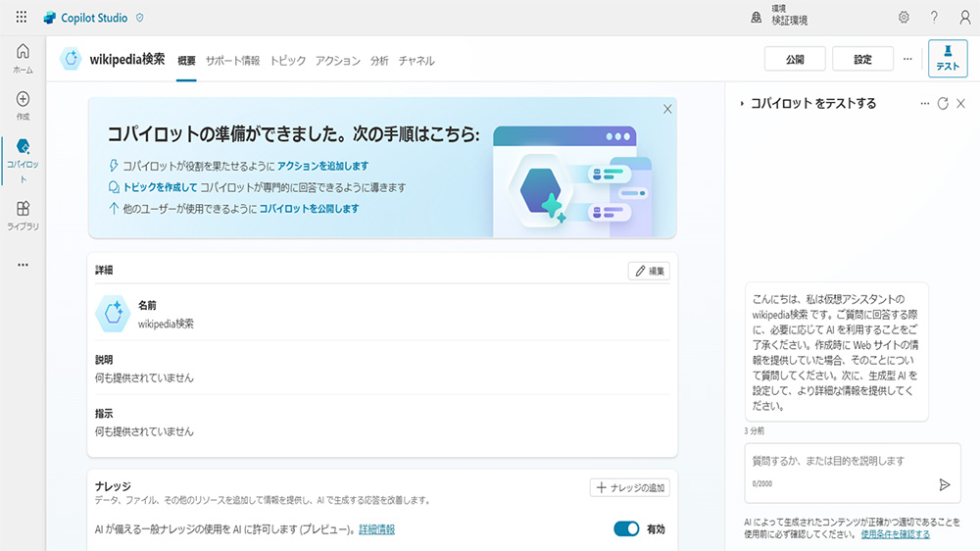980x551 pixels.
Task: Click the 説明 description value text
Action: (x=144, y=377)
